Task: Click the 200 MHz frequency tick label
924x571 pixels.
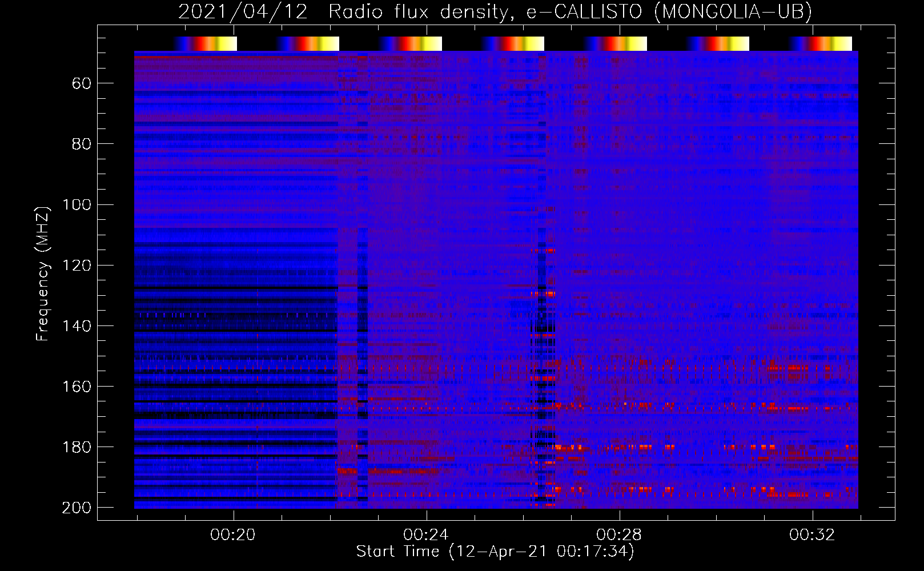Action: (77, 508)
